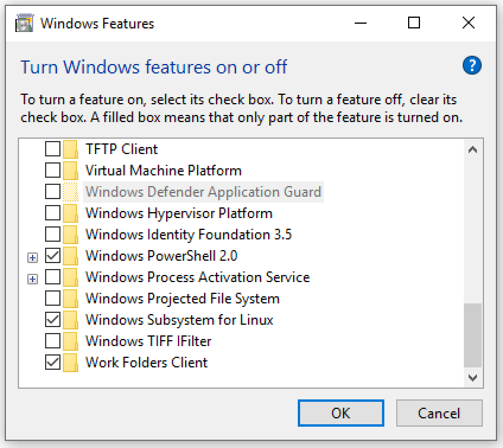Minimize the Windows Features window
Screen dimensions: 503x448
point(360,23)
